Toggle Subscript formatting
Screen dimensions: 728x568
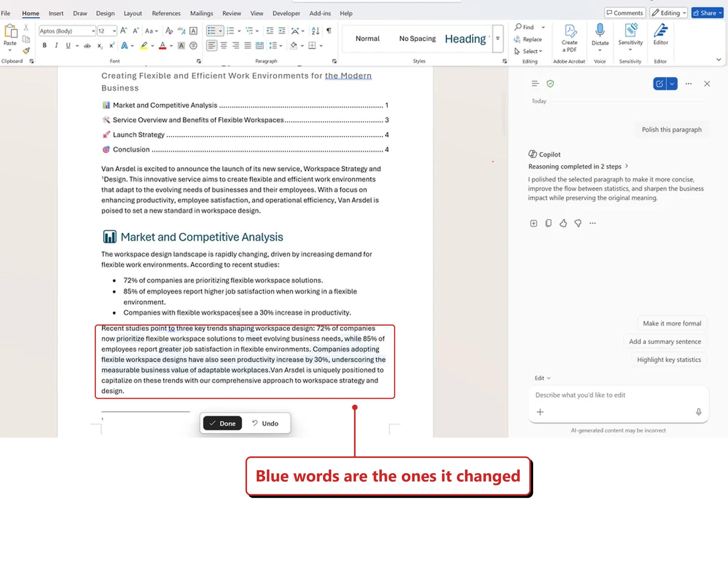click(100, 46)
